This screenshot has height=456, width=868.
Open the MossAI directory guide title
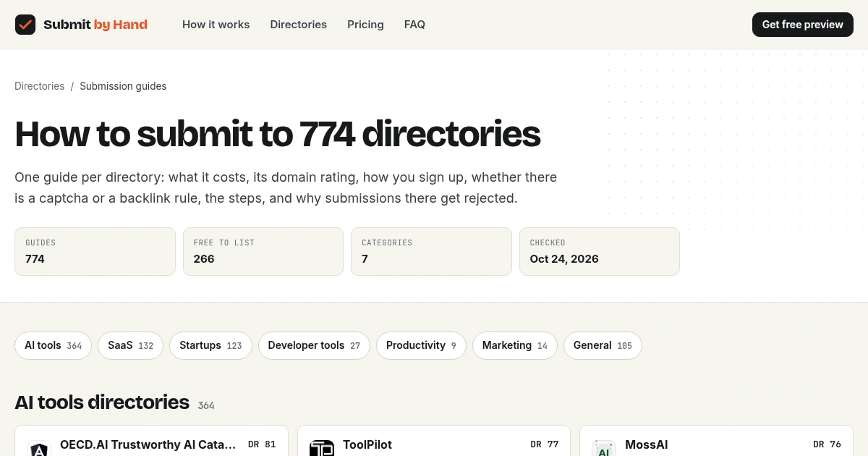(647, 444)
